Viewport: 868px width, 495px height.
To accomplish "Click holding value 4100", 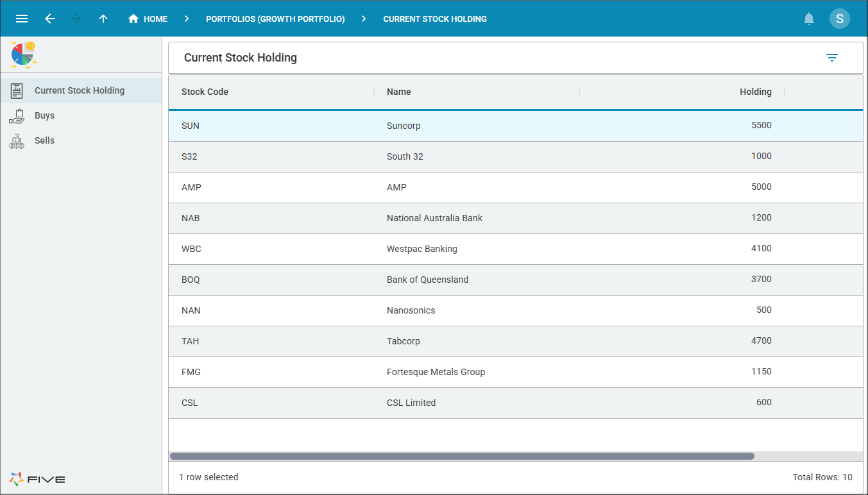I will [x=762, y=248].
